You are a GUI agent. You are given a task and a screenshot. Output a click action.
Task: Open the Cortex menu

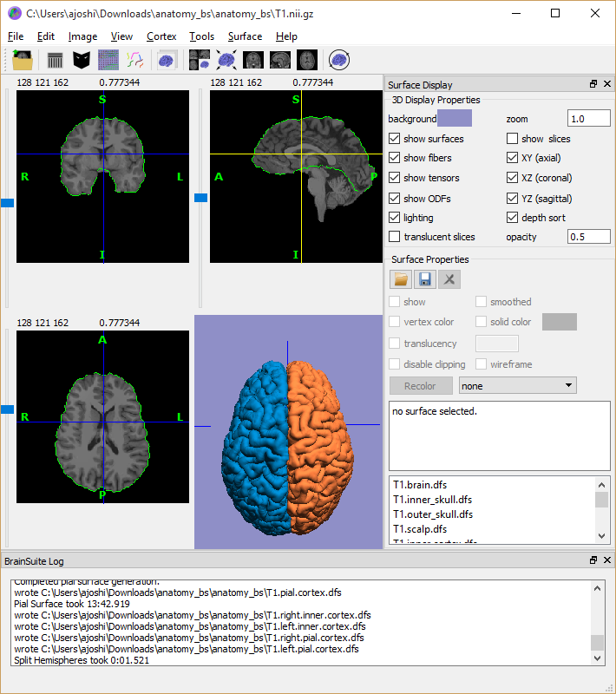tap(161, 36)
